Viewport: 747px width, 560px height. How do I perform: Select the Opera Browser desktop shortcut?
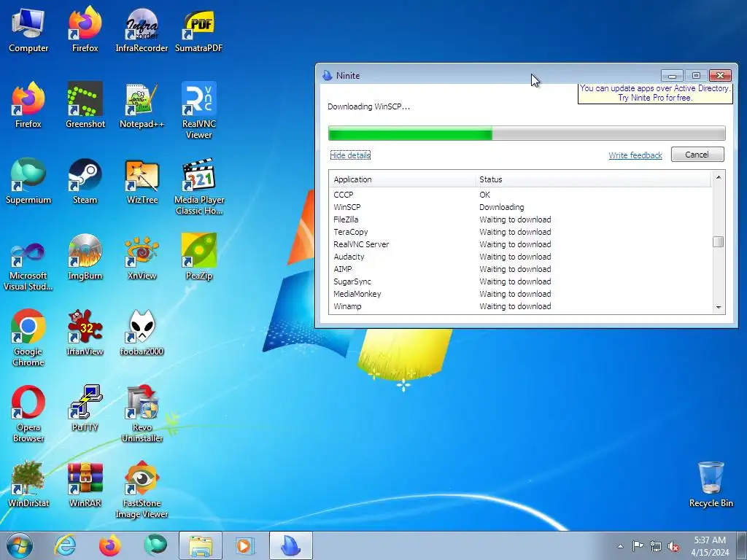28,414
